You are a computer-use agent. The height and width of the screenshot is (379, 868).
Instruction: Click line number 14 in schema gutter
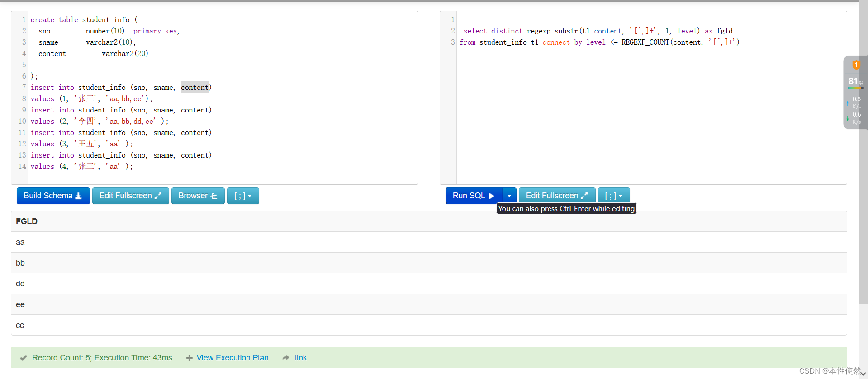(x=22, y=166)
